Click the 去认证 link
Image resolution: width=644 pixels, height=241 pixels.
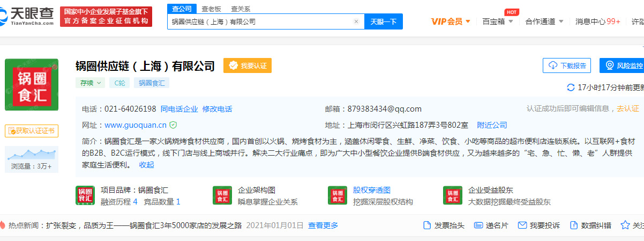point(627,109)
